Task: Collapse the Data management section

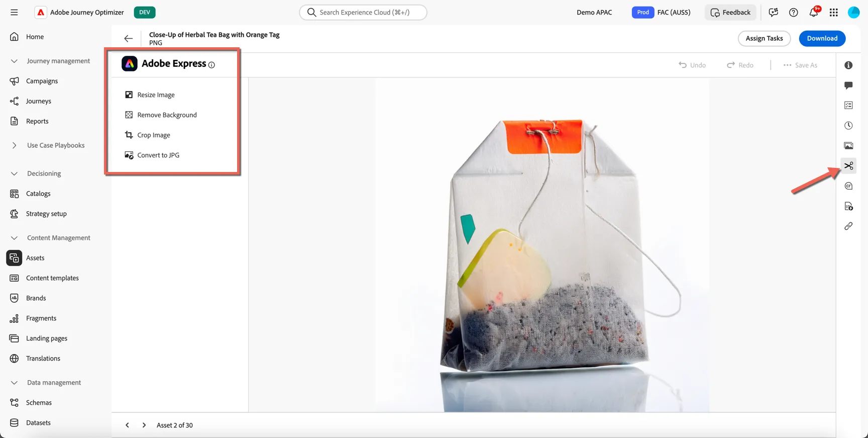Action: pyautogui.click(x=14, y=383)
